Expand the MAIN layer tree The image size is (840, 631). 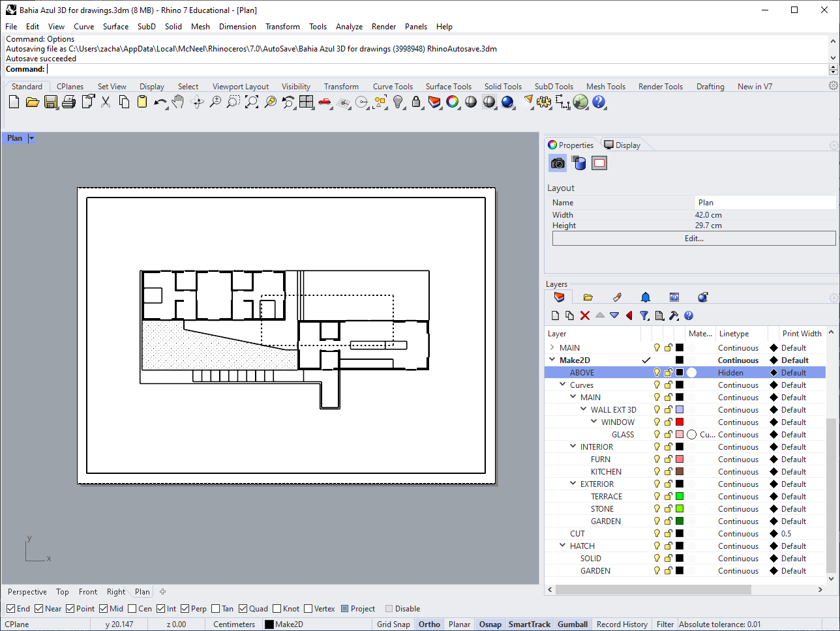tap(553, 348)
